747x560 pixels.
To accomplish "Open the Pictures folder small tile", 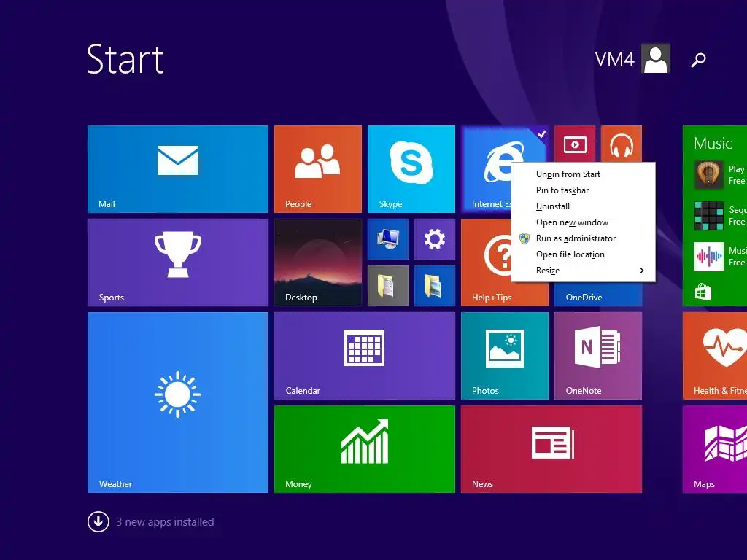I will [435, 286].
